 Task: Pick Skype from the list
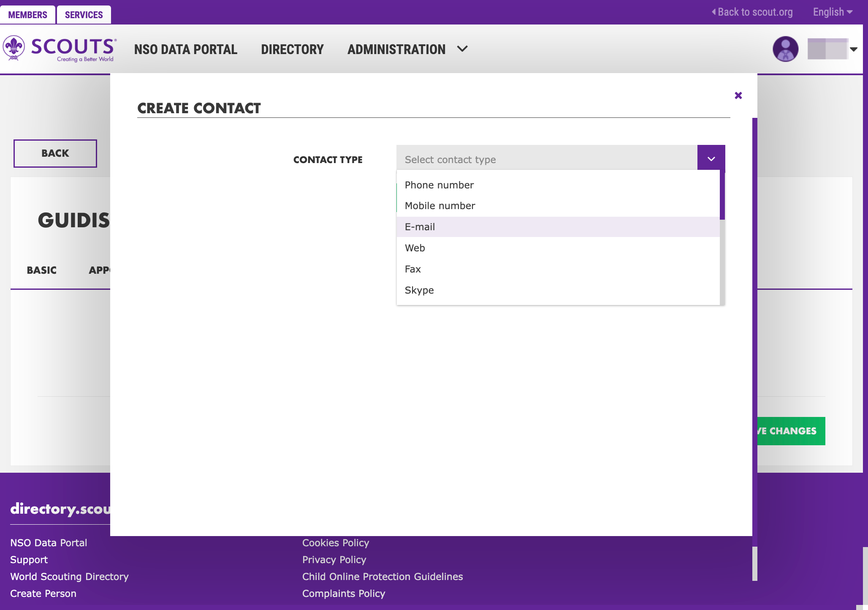558,290
